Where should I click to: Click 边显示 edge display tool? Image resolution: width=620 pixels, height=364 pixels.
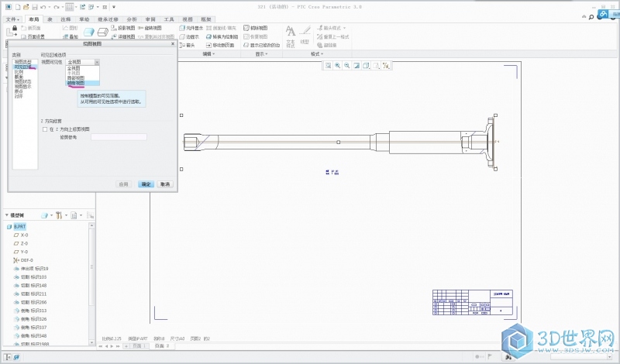click(189, 36)
